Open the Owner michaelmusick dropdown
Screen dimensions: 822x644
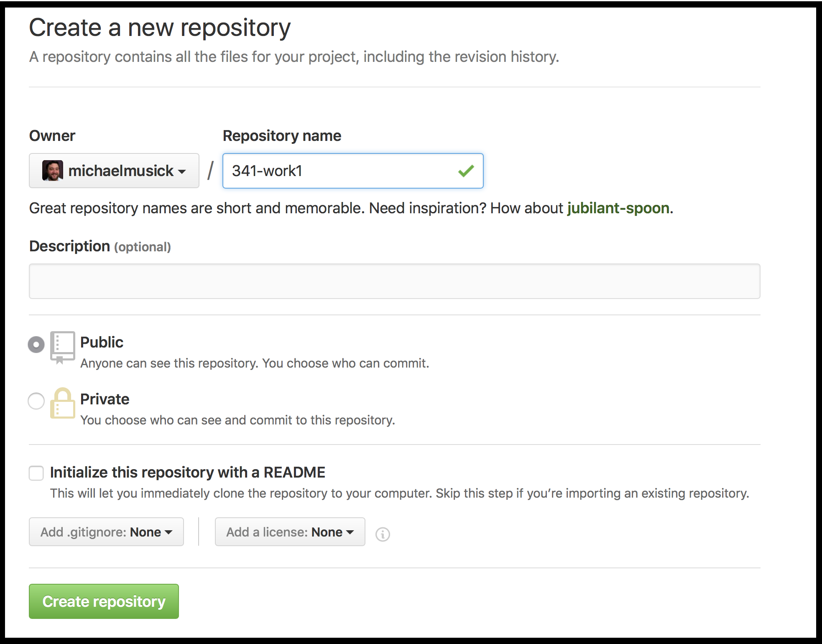(114, 171)
